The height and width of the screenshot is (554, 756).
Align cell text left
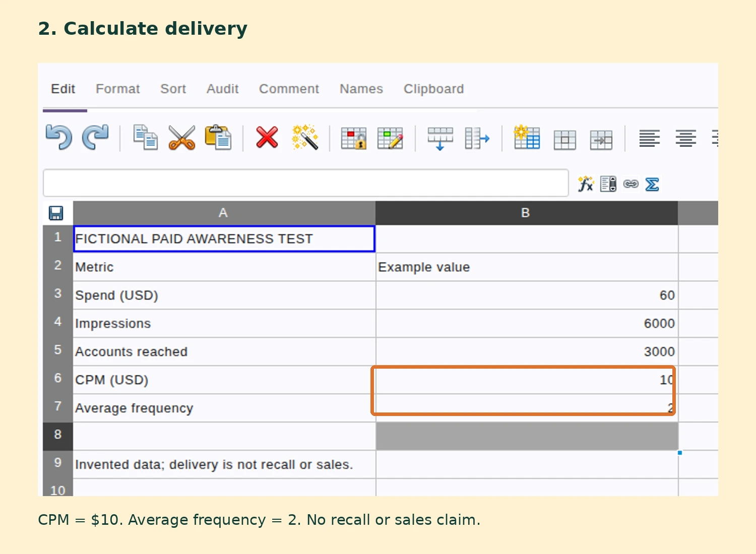(649, 138)
